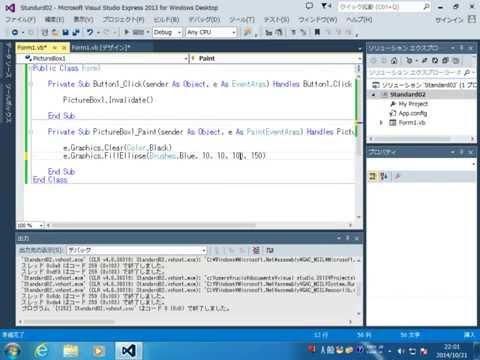480x360 pixels.
Task: Select App.config in Solution Explorer
Action: 413,113
